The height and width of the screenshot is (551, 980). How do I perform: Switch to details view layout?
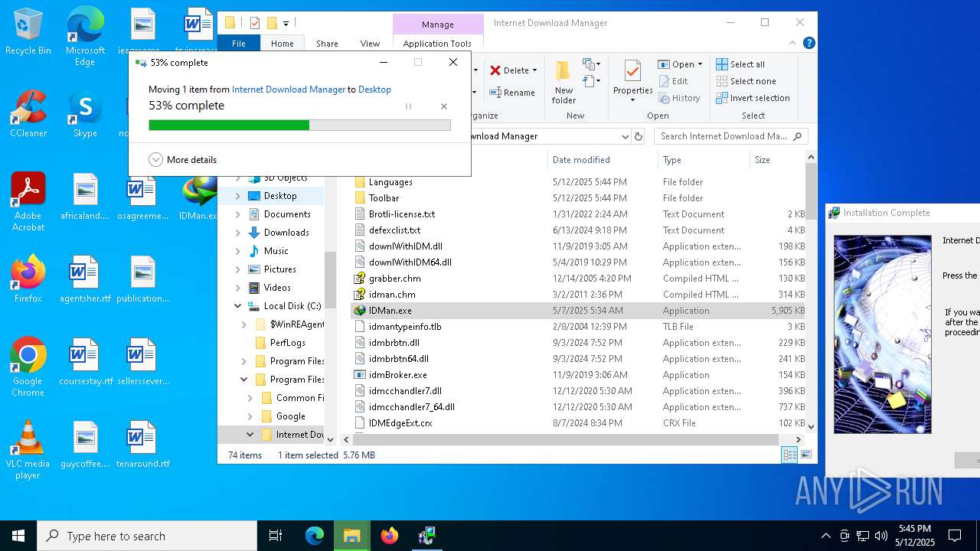(789, 455)
